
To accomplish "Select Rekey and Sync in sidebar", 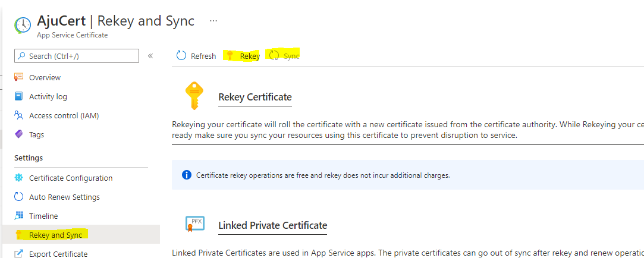I will click(55, 235).
